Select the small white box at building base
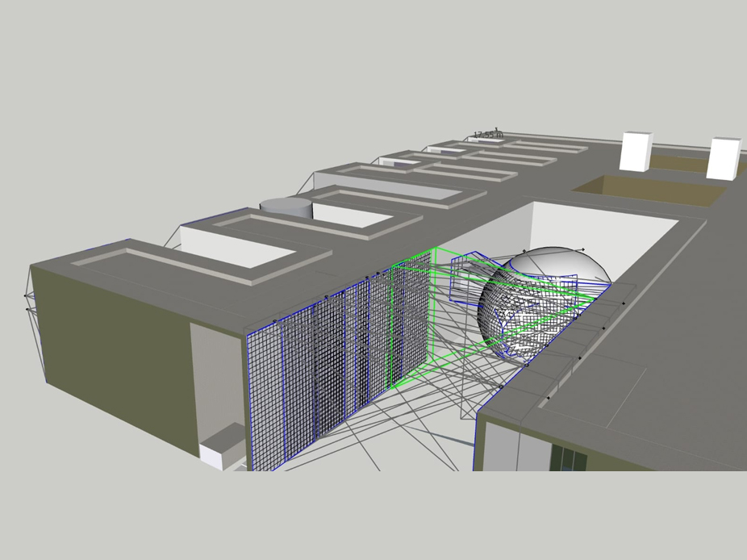This screenshot has width=747, height=560. pyautogui.click(x=221, y=447)
